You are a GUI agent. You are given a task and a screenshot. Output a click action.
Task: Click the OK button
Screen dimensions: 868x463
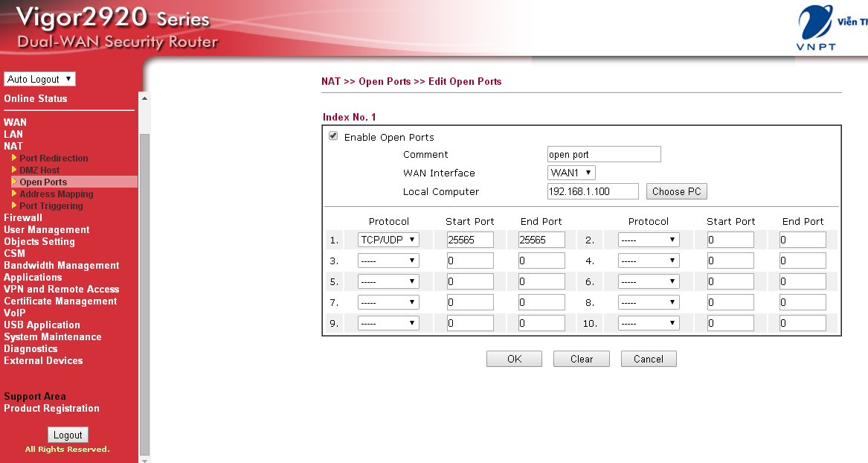click(514, 359)
